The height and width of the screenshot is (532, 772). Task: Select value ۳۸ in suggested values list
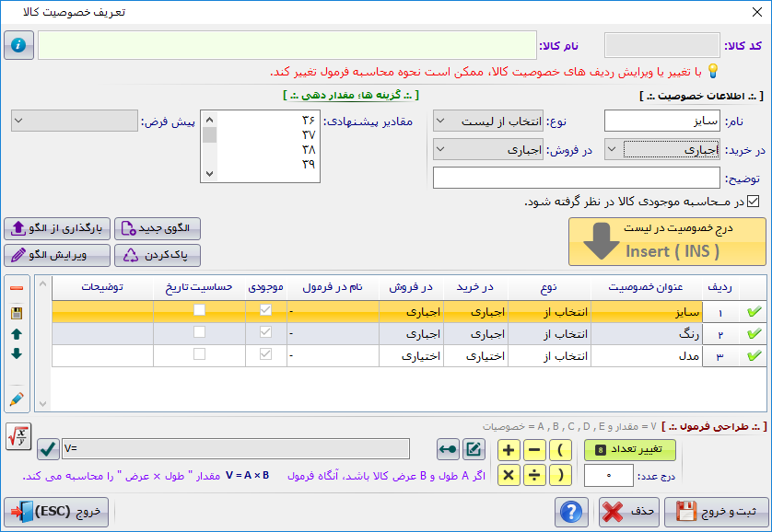point(309,149)
